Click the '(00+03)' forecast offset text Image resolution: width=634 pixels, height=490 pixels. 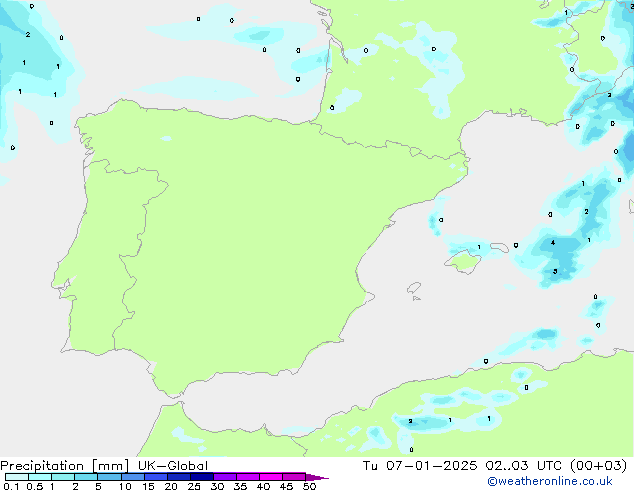(x=598, y=466)
